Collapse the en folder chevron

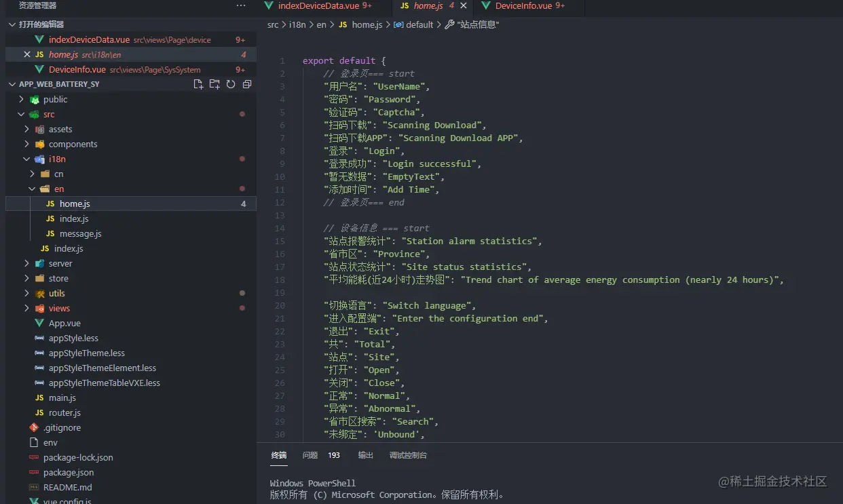tap(33, 189)
